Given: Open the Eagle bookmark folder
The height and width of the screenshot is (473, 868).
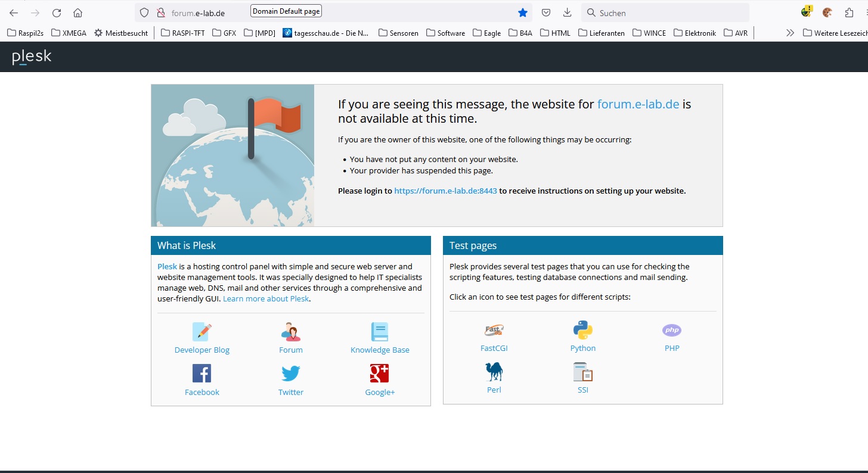Looking at the screenshot, I should (x=486, y=33).
